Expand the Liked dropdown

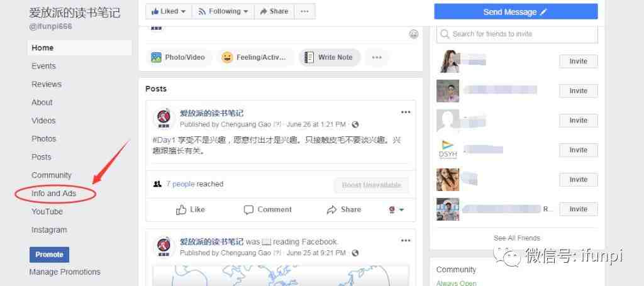click(169, 11)
